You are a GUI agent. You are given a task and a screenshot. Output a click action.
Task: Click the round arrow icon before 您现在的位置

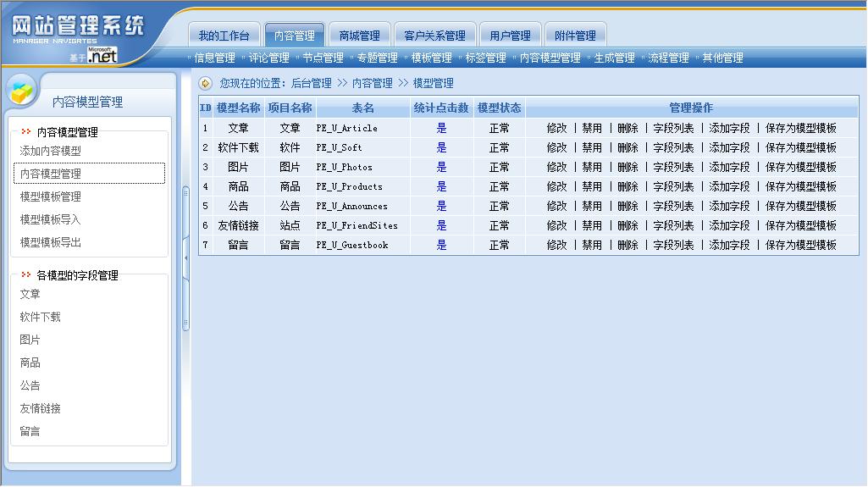pos(205,83)
